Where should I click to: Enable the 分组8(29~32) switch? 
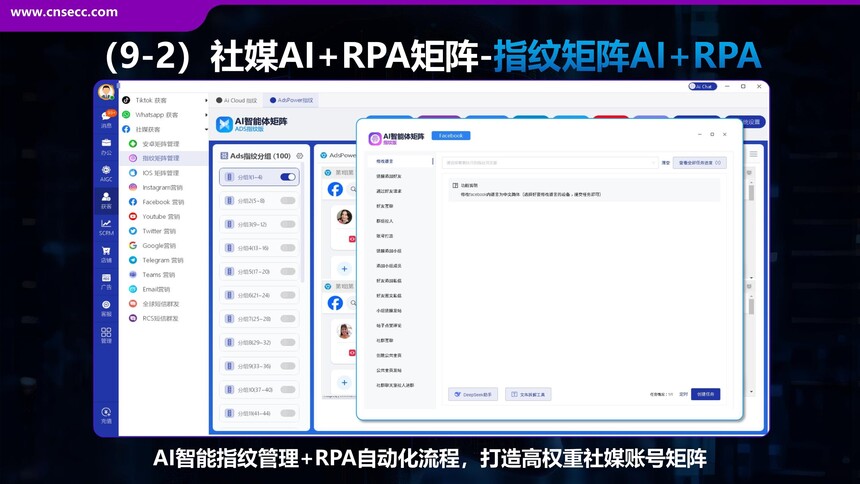[287, 342]
